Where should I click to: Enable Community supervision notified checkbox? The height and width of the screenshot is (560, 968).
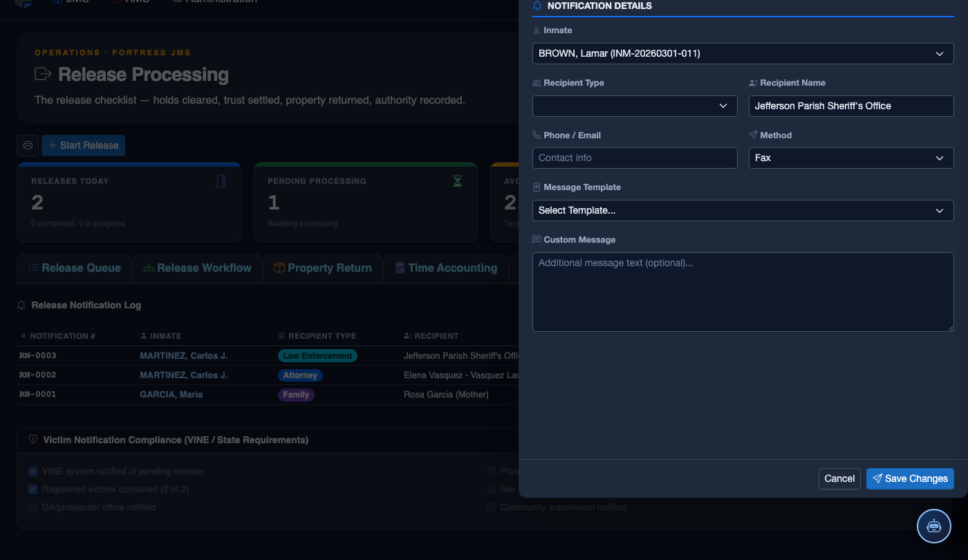pos(491,507)
